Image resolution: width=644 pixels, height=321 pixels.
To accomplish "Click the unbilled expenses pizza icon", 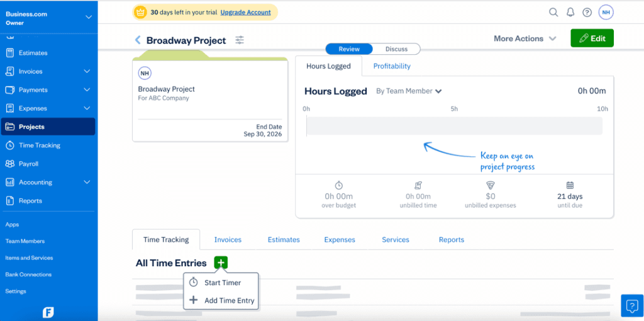I will tap(491, 186).
